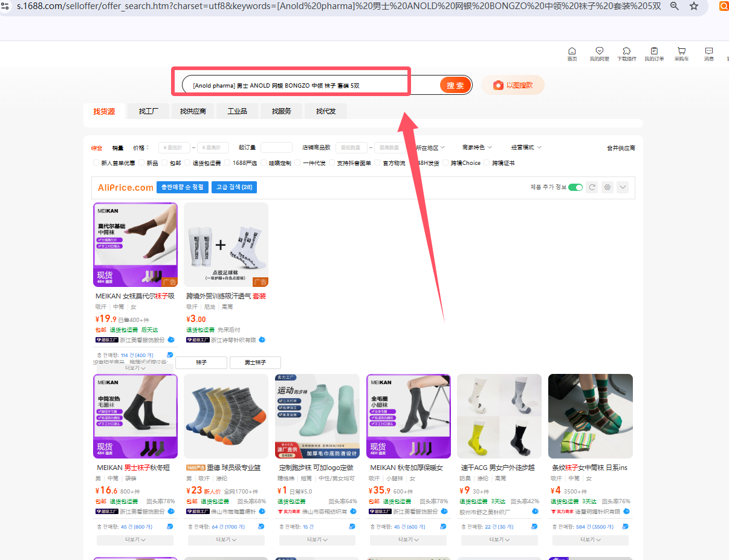
Task: Open the 找代发 tab
Action: coord(325,111)
